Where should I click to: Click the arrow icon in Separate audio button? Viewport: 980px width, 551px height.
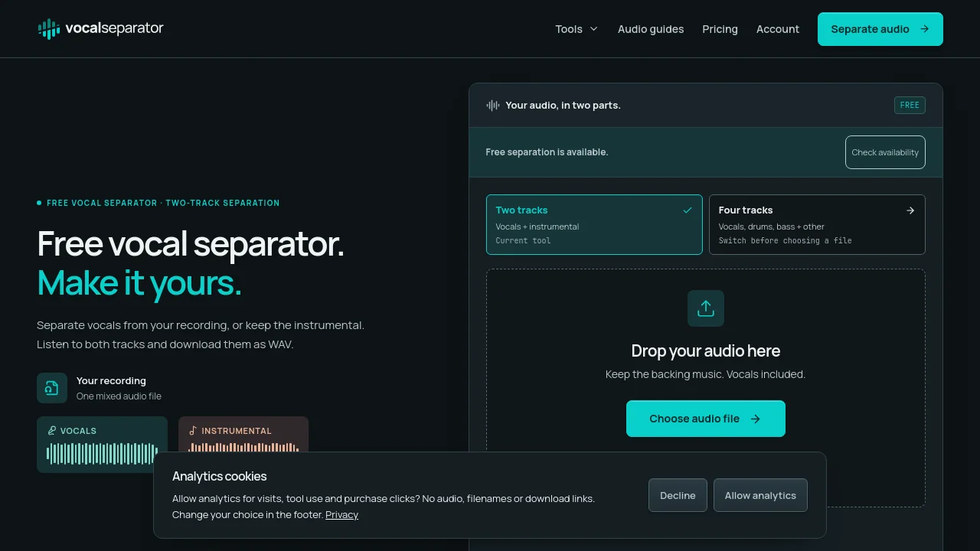point(924,29)
